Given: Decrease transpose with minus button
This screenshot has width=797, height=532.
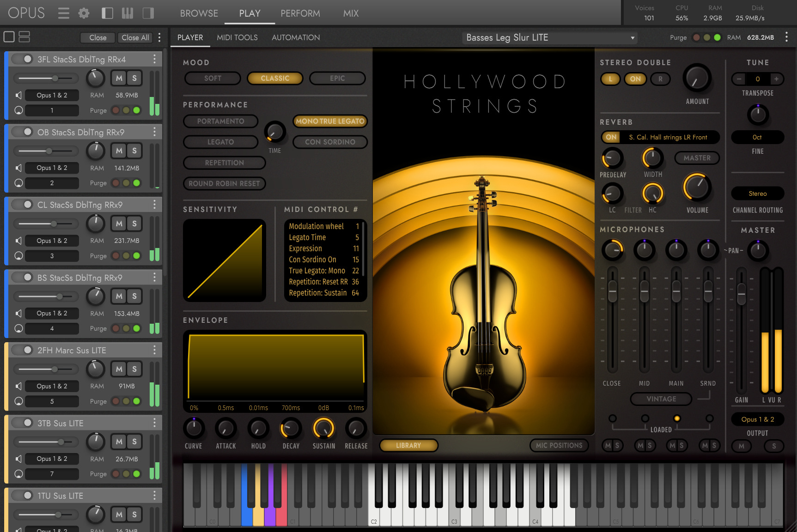Looking at the screenshot, I should 739,79.
